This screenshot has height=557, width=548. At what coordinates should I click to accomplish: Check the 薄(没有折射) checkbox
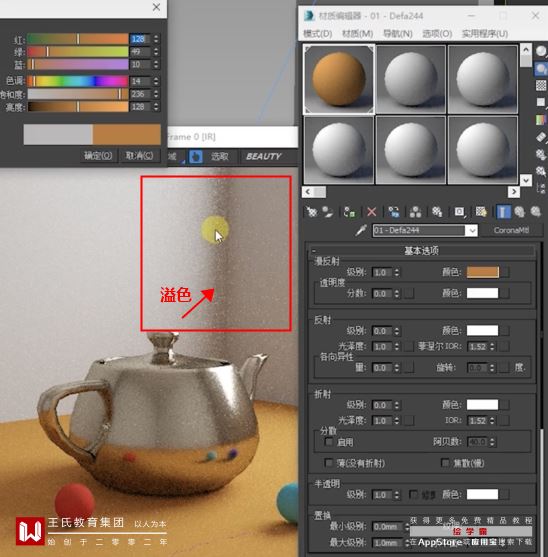pyautogui.click(x=329, y=463)
